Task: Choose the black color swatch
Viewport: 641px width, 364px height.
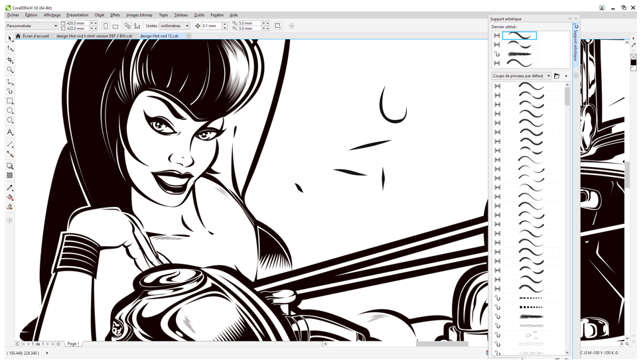Action: (x=633, y=62)
